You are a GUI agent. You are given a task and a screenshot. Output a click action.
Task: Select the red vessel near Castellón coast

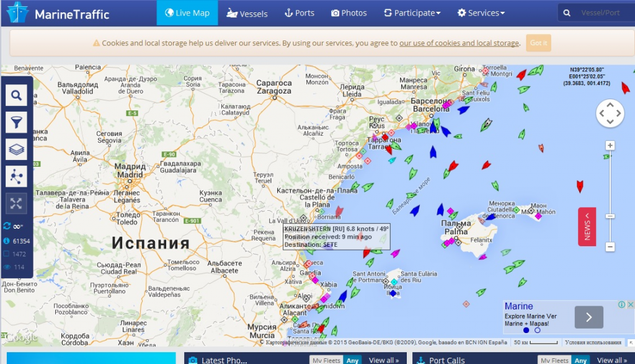(x=339, y=211)
